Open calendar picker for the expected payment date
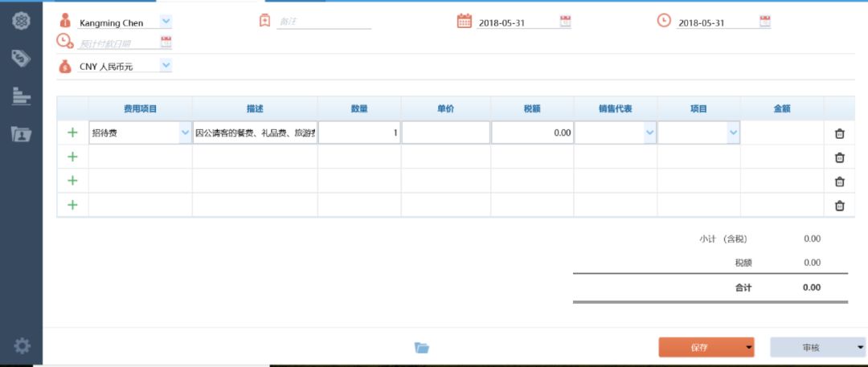Viewport: 868px width, 367px height. (166, 43)
